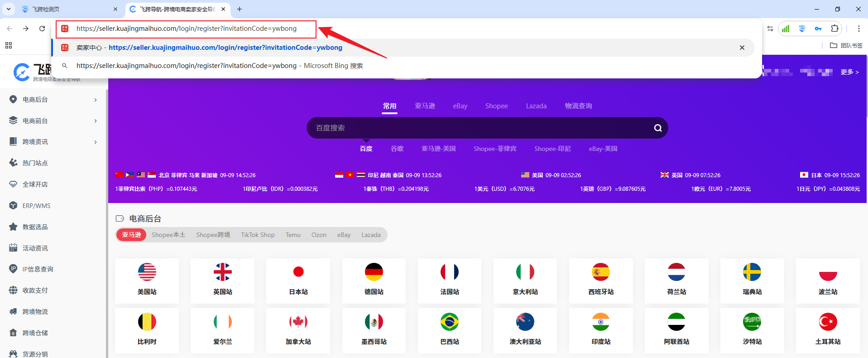Click the 数据选品 star icon
The image size is (868, 358).
point(13,227)
